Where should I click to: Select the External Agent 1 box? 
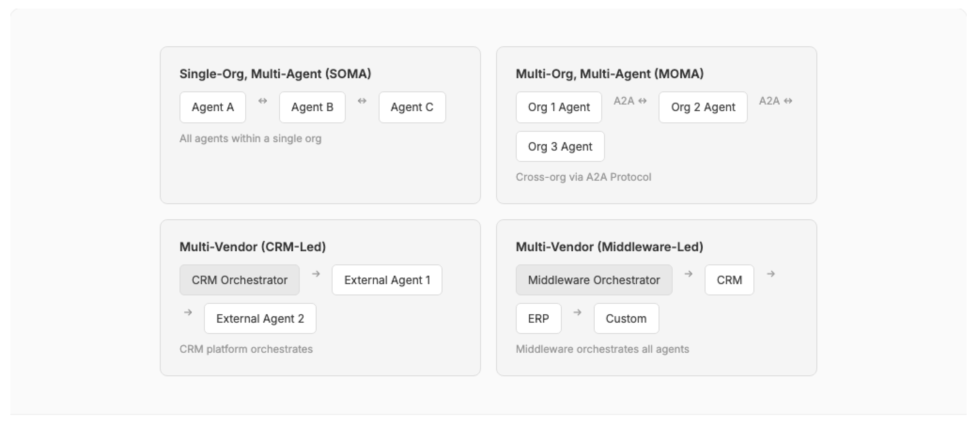coord(387,280)
